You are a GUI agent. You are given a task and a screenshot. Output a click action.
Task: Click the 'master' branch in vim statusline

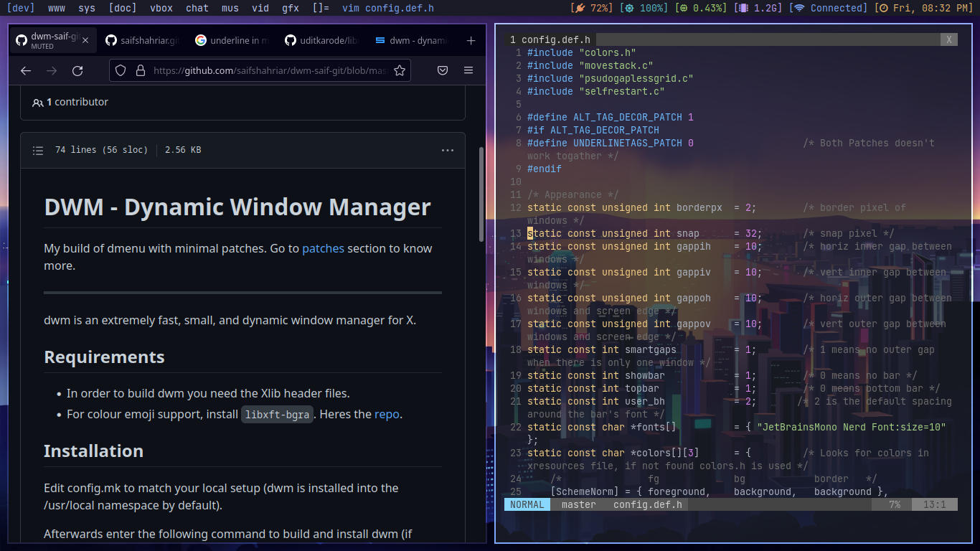pyautogui.click(x=578, y=504)
